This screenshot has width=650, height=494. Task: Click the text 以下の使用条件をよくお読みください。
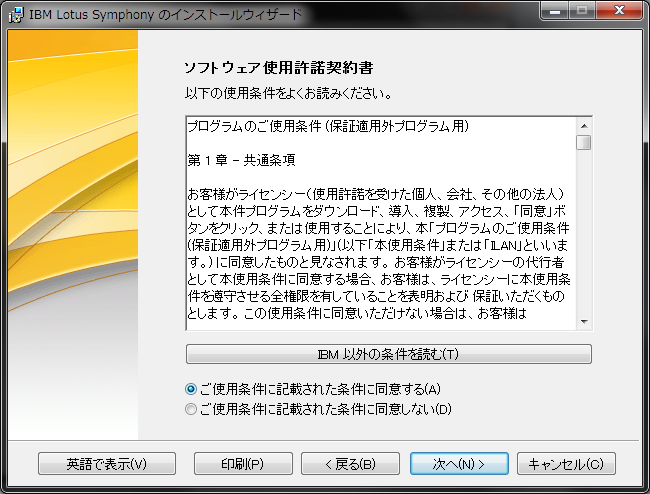pyautogui.click(x=289, y=93)
